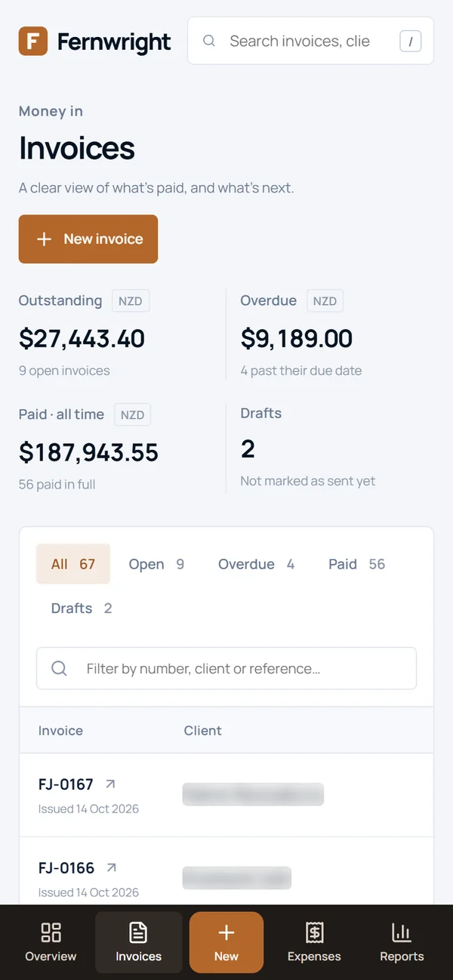Click the $9,189.00 overdue amount

(296, 338)
